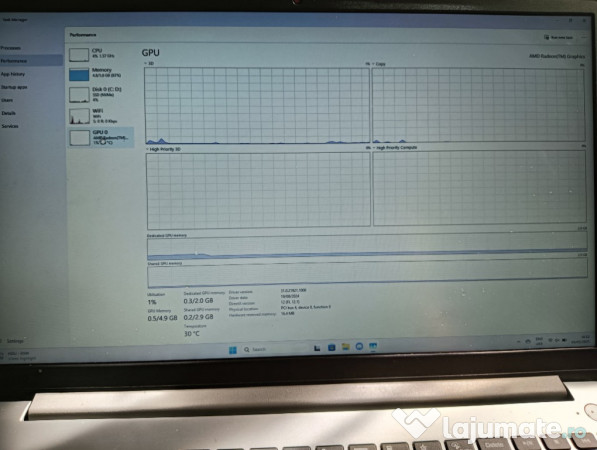Open the Windows Start menu
The height and width of the screenshot is (450, 597).
233,349
